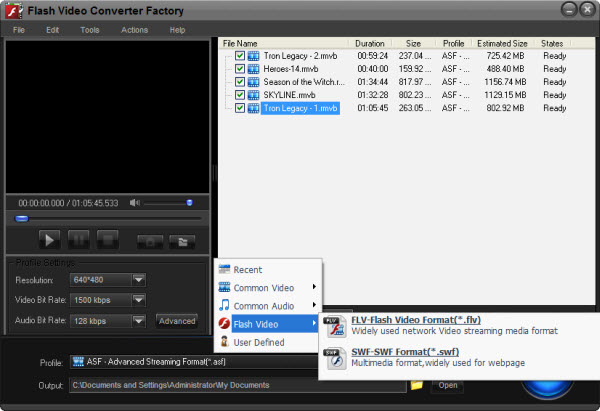Screen dimensions: 600x411
Task: Uncheck the Tron Legacy - 2.rmvb checkbox
Action: point(240,55)
